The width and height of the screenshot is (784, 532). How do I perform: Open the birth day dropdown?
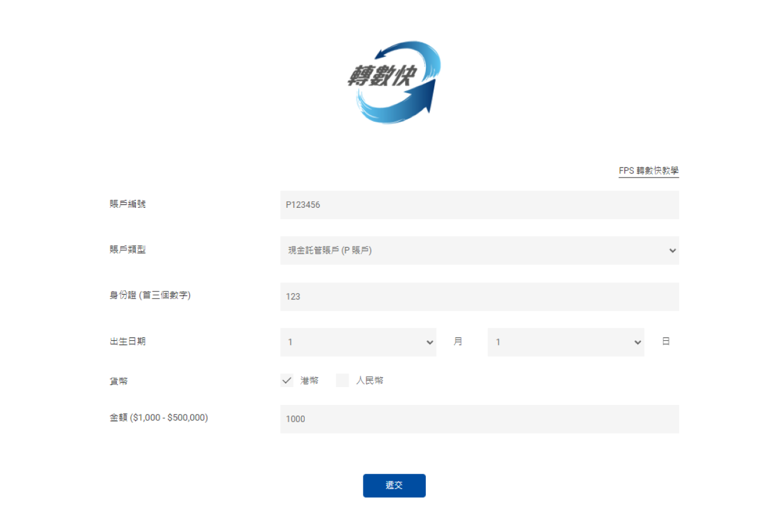coord(565,342)
